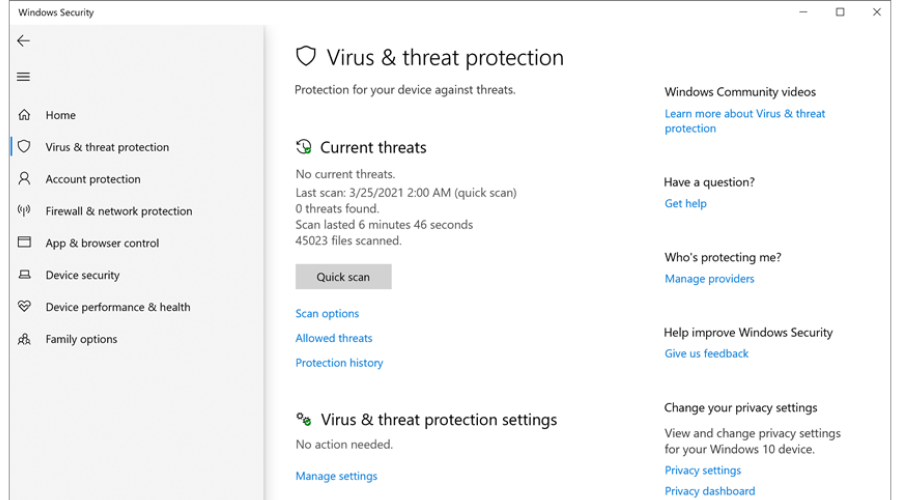
Task: Open Protection history
Action: 339,363
